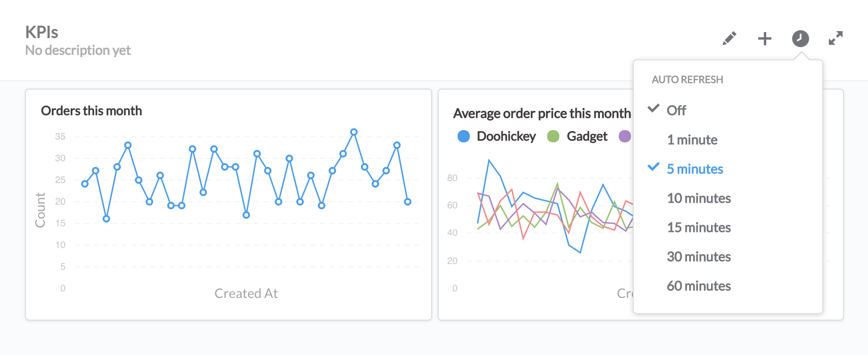Click the Gadget legend label

[587, 137]
